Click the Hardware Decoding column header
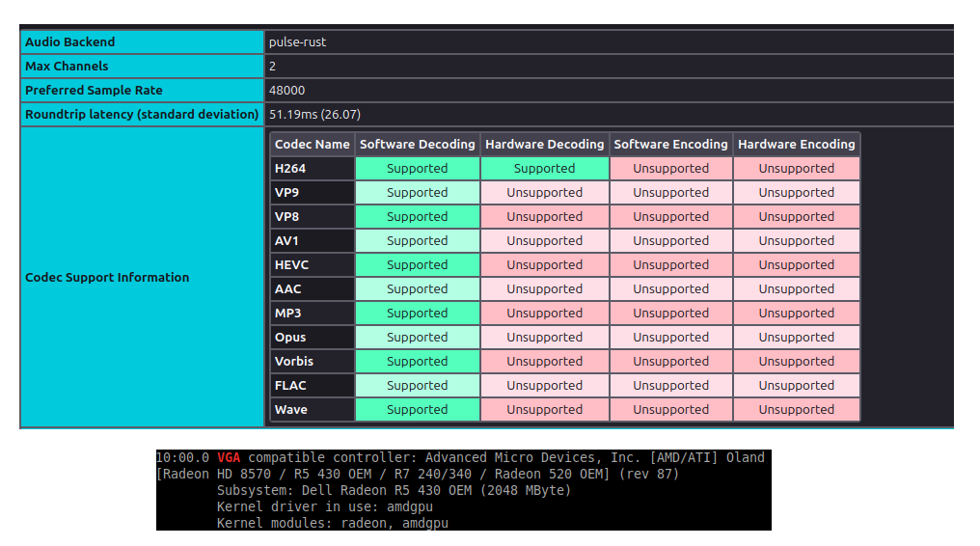This screenshot has width=980, height=546. (x=544, y=145)
